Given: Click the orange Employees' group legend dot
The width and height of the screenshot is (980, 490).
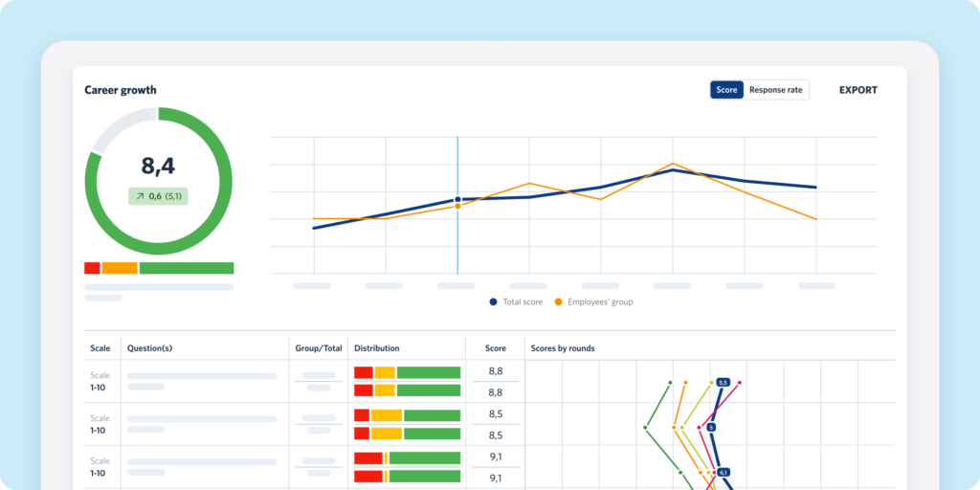Looking at the screenshot, I should 559,301.
